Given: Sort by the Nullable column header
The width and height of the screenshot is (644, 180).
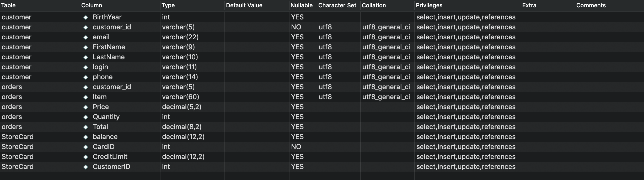Looking at the screenshot, I should (301, 5).
